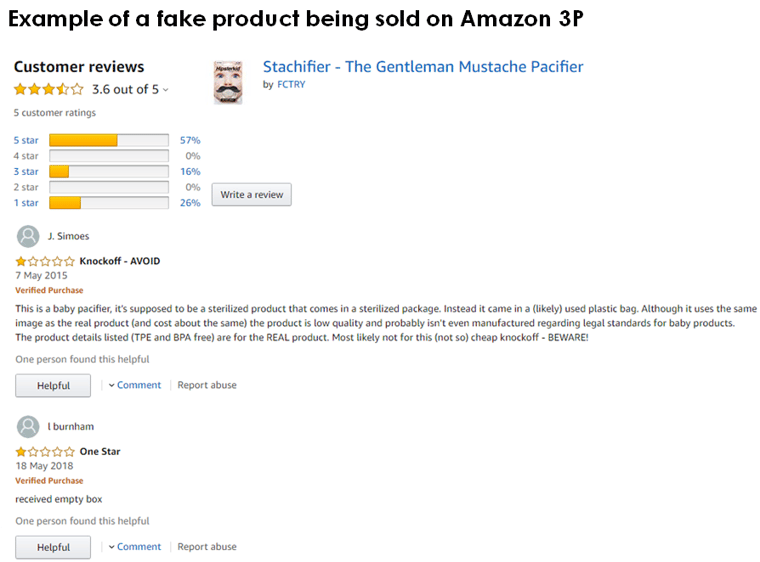Expand Comment chevron under l burnham review

[x=111, y=546]
